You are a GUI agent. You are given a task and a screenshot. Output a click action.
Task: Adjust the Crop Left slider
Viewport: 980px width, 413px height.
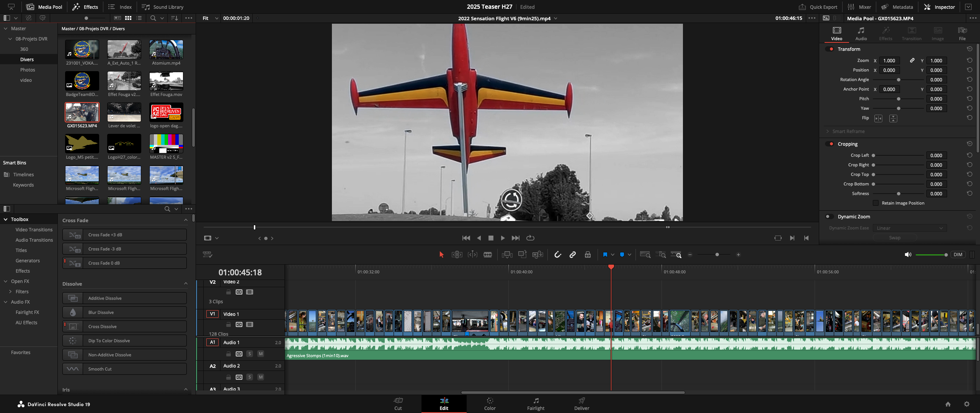(874, 156)
